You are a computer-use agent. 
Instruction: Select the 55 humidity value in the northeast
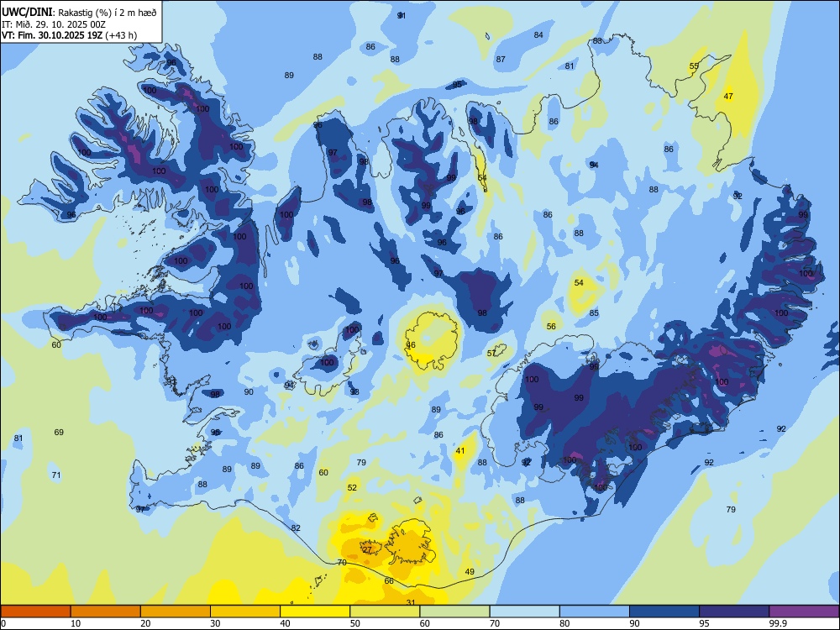coord(694,66)
